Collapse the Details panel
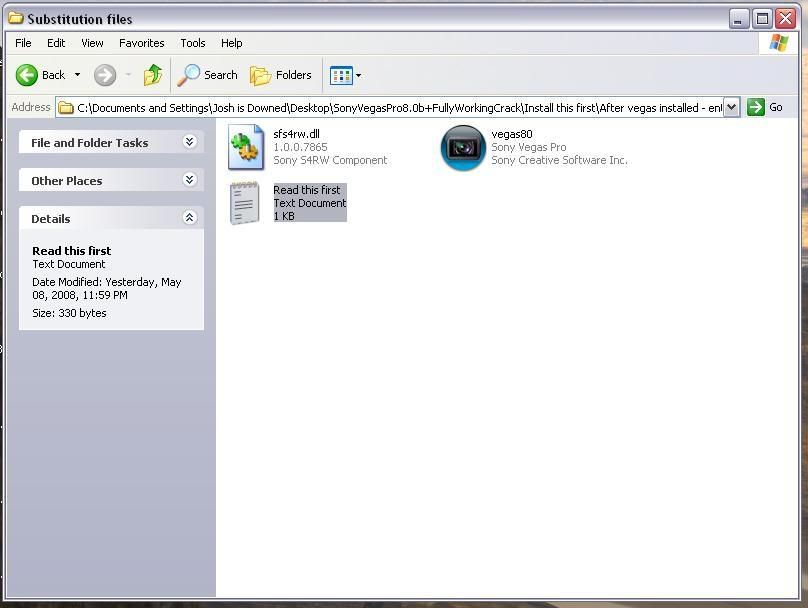Screen dimensions: 808x608 pos(190,217)
